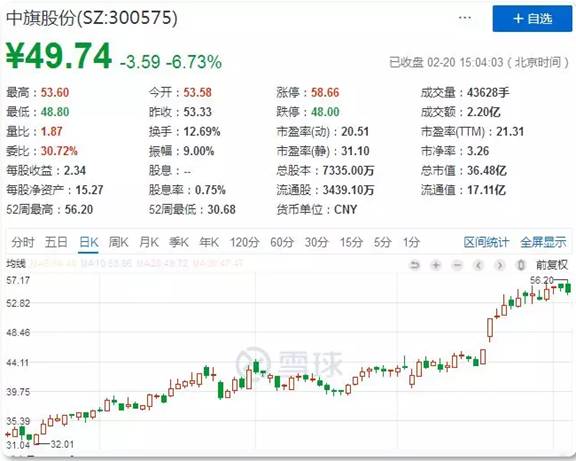Click the price change -3.59 -6.73%

171,62
